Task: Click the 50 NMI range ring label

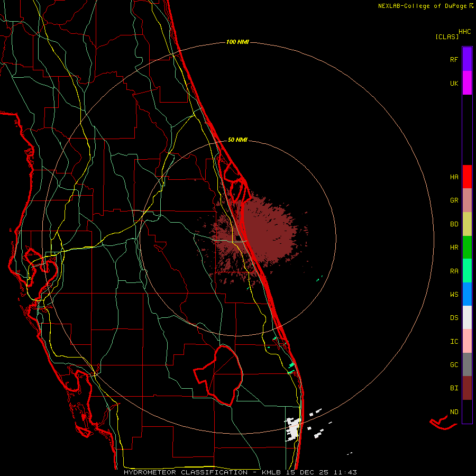Action: click(x=237, y=140)
